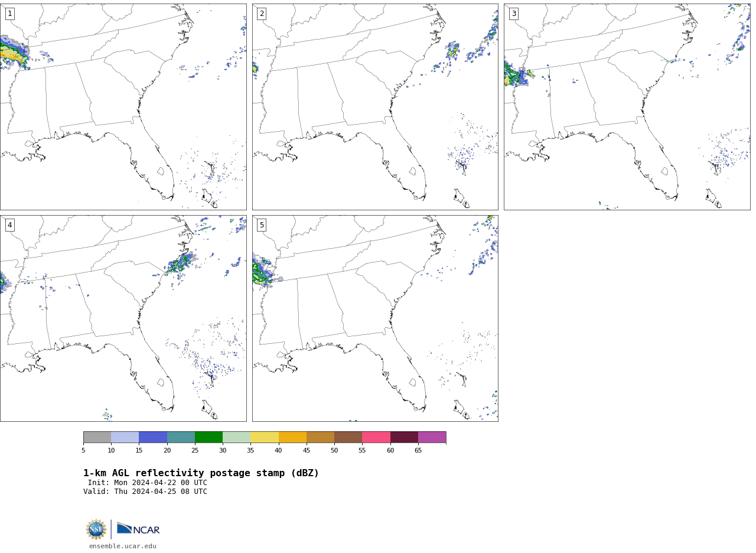Select the blue 15-20 dBZ swatch

point(153,437)
